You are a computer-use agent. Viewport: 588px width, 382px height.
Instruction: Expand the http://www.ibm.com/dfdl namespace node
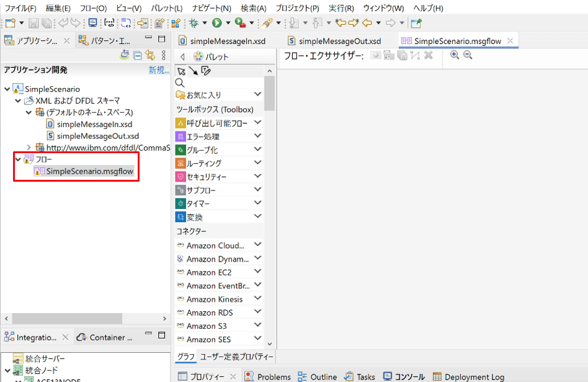coord(29,148)
